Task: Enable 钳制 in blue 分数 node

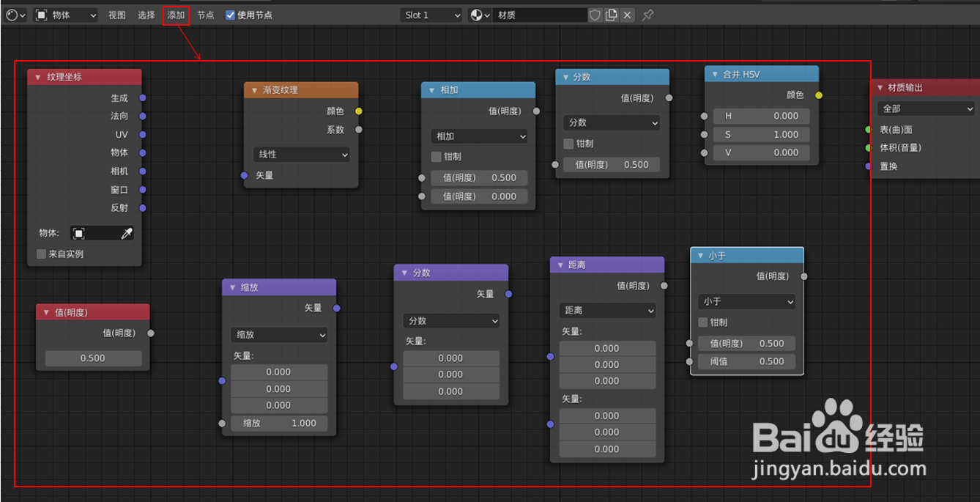Action: [x=568, y=144]
